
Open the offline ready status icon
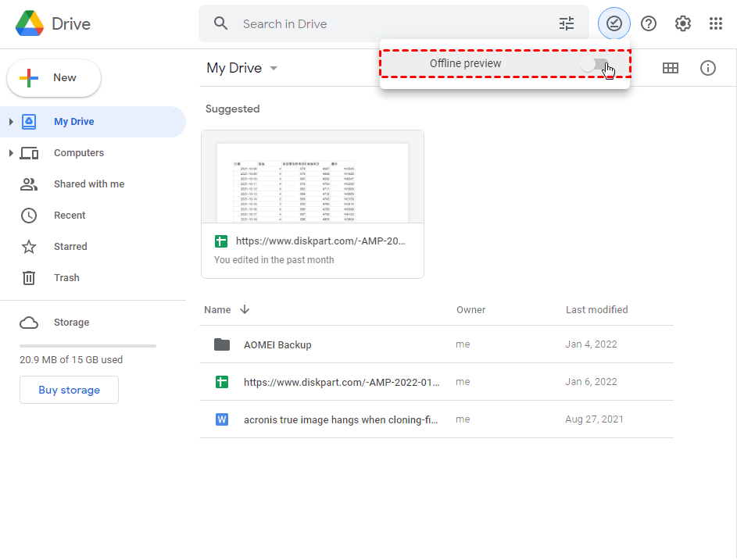point(614,23)
